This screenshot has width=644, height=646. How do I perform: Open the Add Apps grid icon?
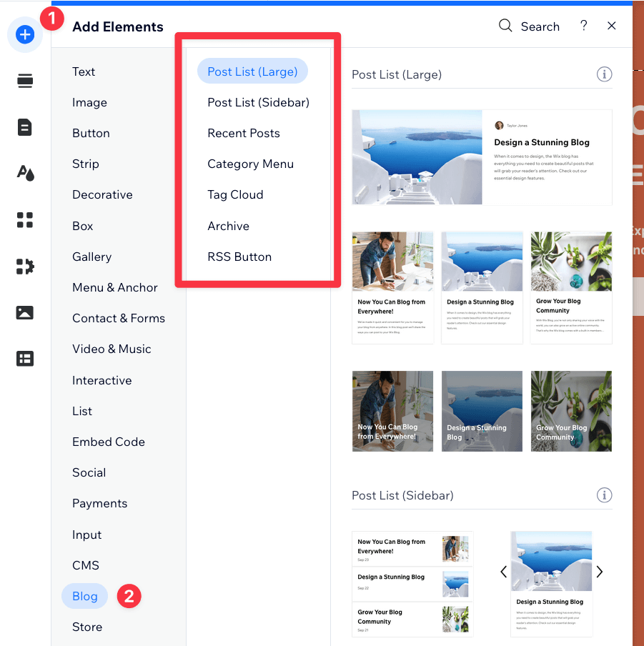[25, 220]
